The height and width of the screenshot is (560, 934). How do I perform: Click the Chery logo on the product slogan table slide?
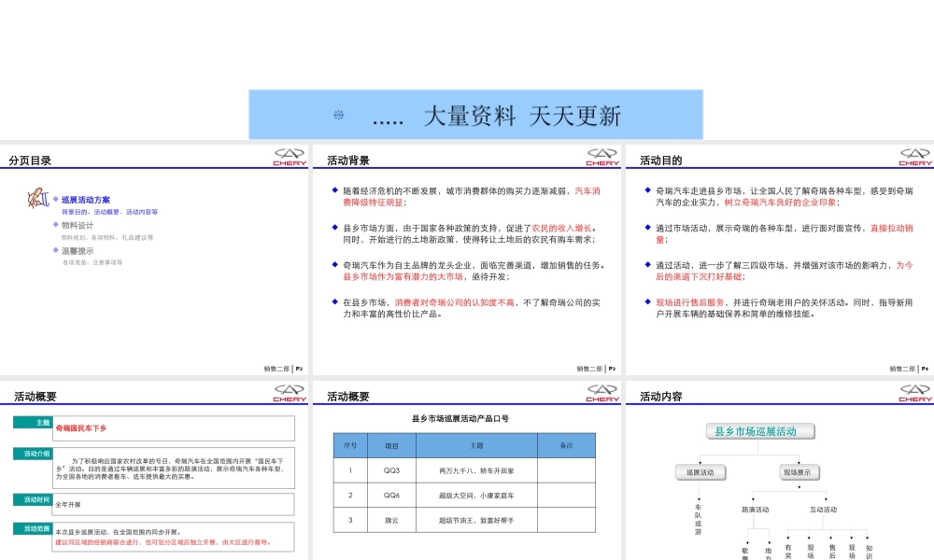pyautogui.click(x=602, y=393)
